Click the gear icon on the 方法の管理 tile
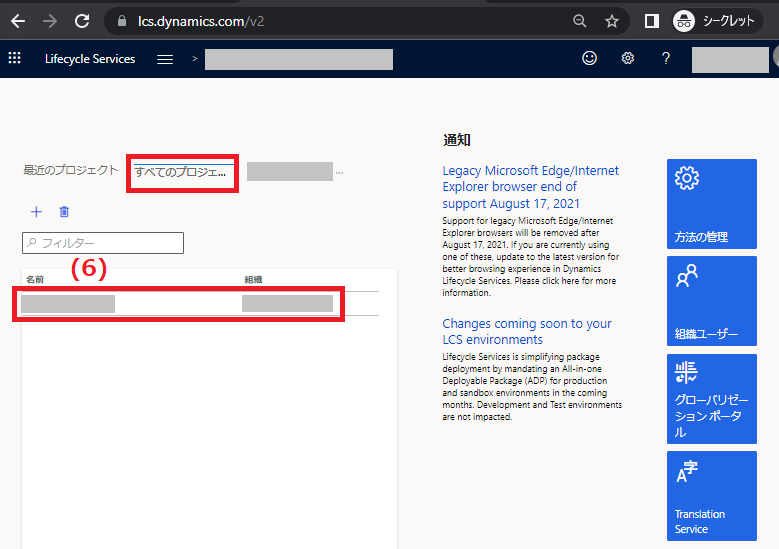Screen dimensions: 779x549 pyautogui.click(x=687, y=178)
